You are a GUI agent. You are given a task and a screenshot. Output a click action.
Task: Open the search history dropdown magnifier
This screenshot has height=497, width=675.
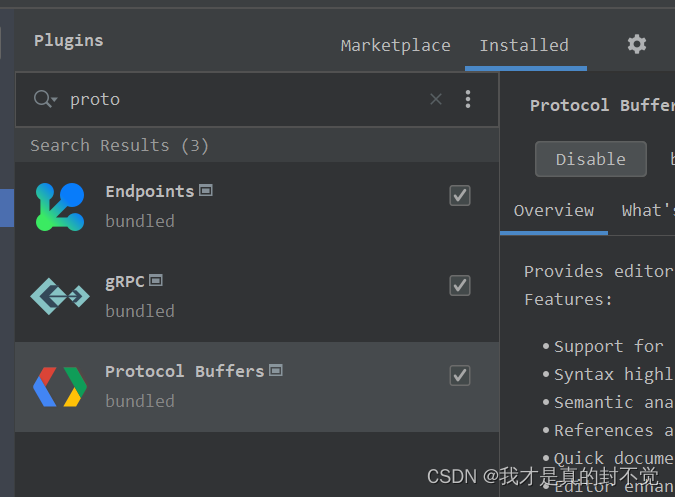(x=45, y=99)
